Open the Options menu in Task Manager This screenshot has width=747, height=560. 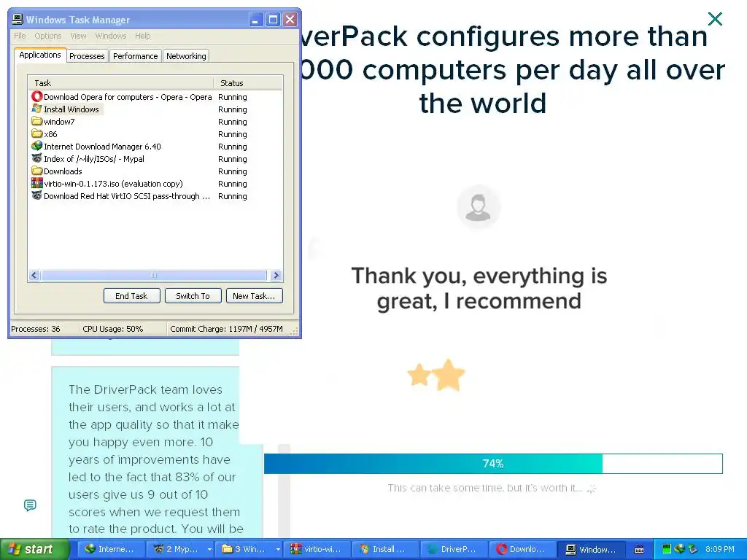[47, 36]
